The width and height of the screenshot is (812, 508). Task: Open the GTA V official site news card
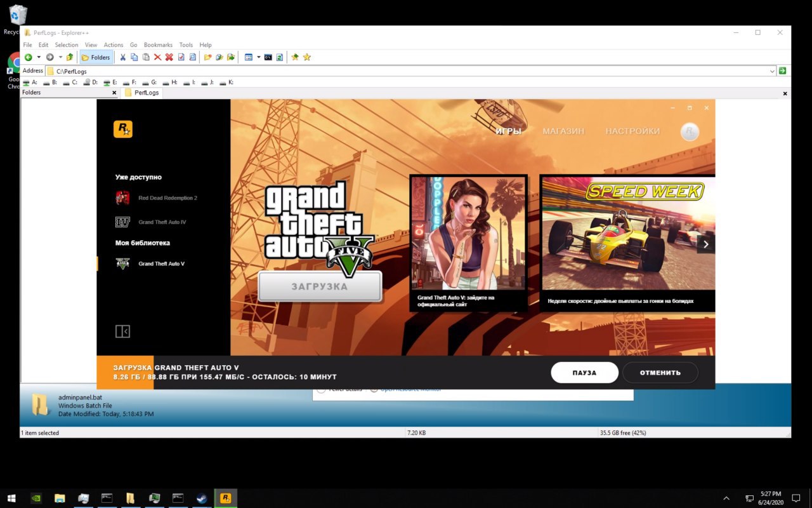[x=468, y=243]
